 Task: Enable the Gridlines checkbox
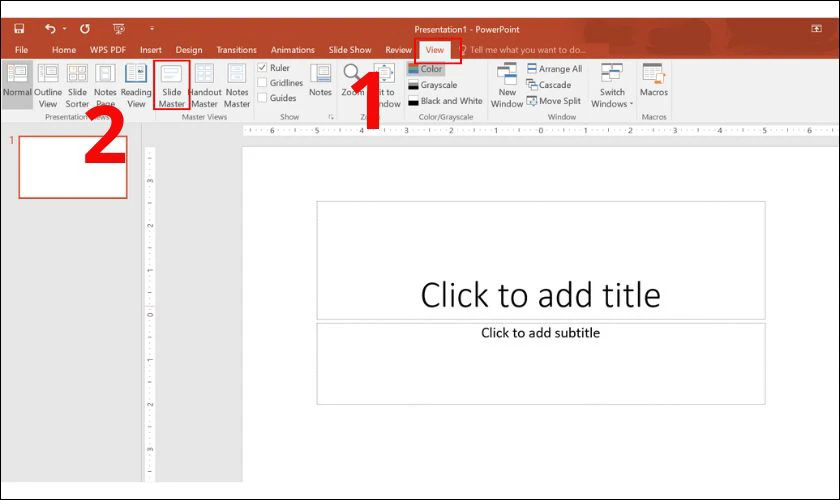coord(262,83)
